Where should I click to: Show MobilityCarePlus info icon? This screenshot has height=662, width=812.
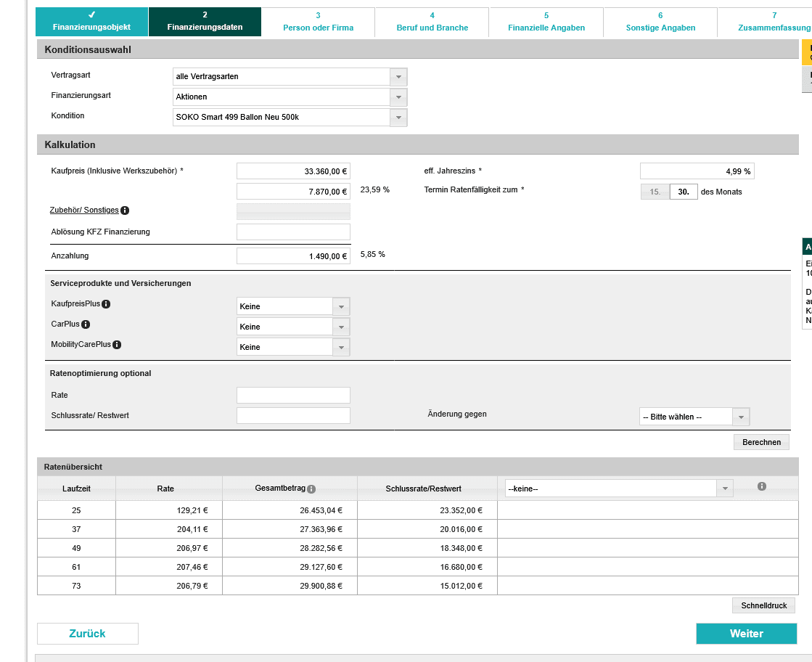tap(117, 345)
